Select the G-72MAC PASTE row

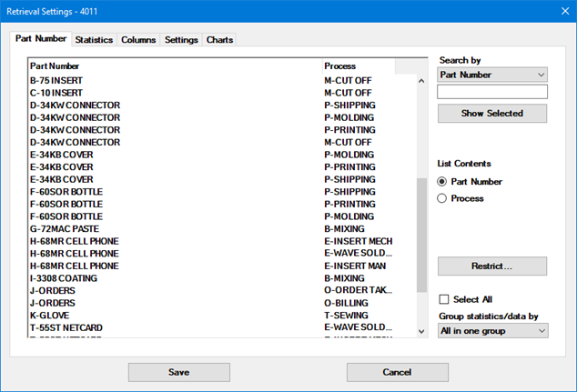tap(64, 229)
